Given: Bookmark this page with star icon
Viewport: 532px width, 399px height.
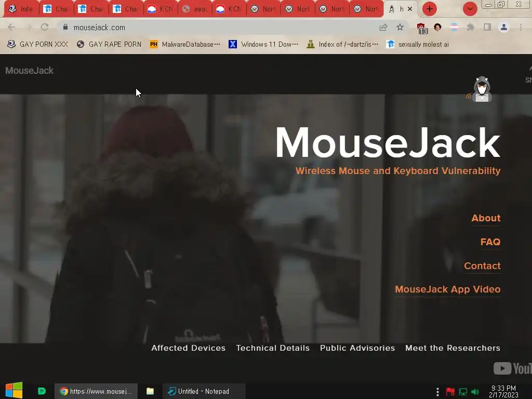Looking at the screenshot, I should 400,27.
